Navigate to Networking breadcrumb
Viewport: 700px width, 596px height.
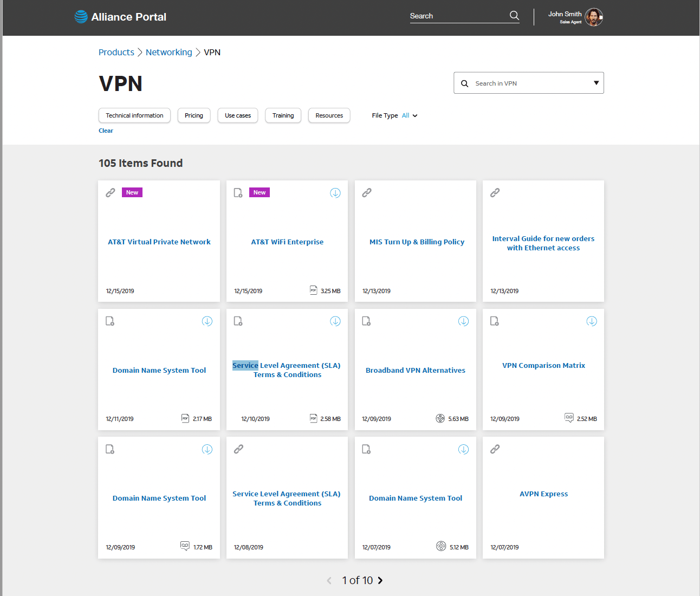(x=169, y=52)
